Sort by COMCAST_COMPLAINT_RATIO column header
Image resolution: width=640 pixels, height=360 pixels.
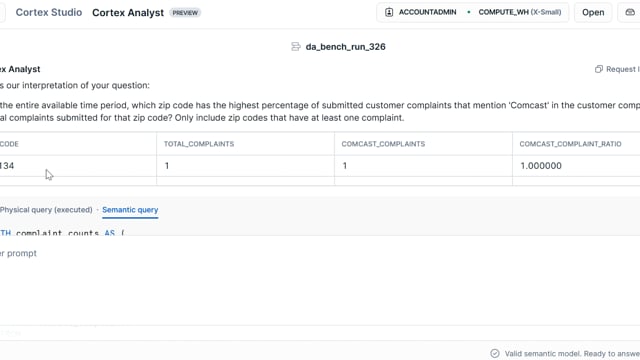(570, 144)
